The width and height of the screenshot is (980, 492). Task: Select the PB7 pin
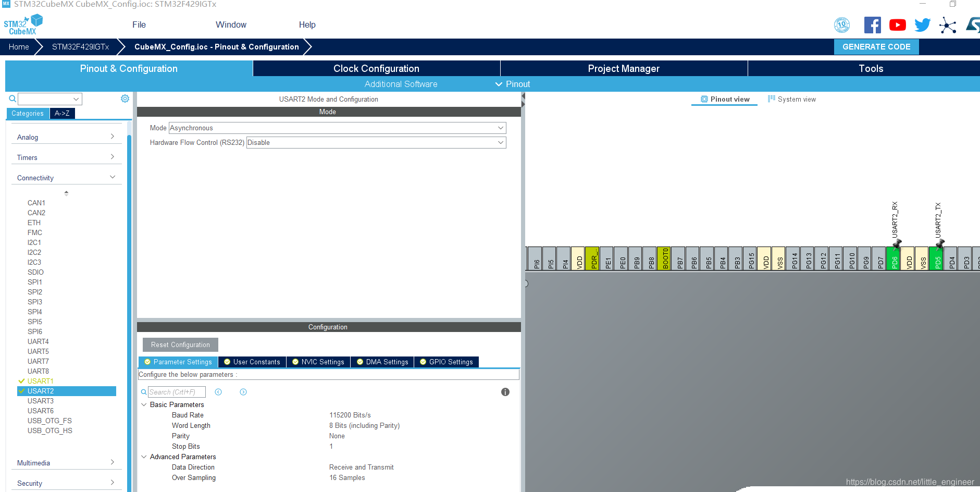pyautogui.click(x=679, y=259)
